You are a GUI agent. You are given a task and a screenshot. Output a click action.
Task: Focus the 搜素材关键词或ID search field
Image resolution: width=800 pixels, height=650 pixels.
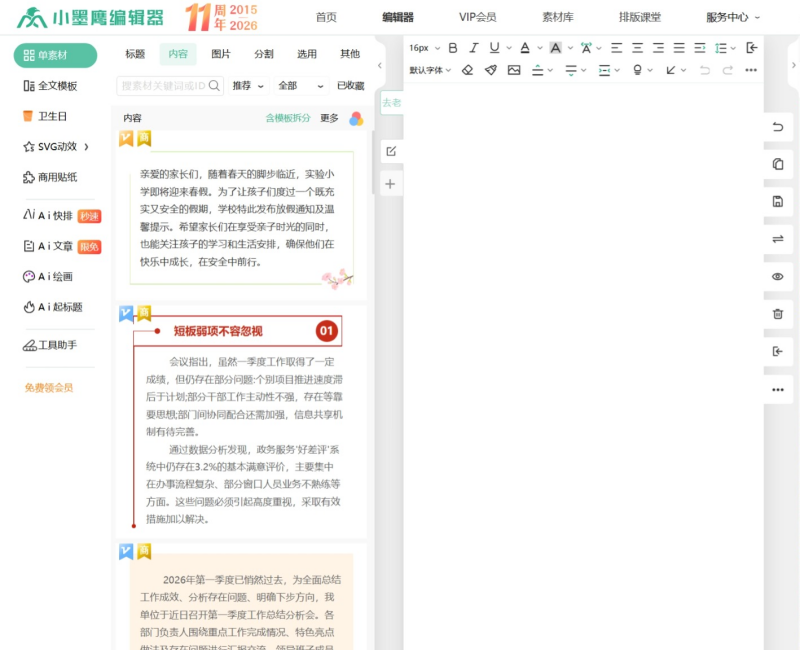(x=170, y=86)
